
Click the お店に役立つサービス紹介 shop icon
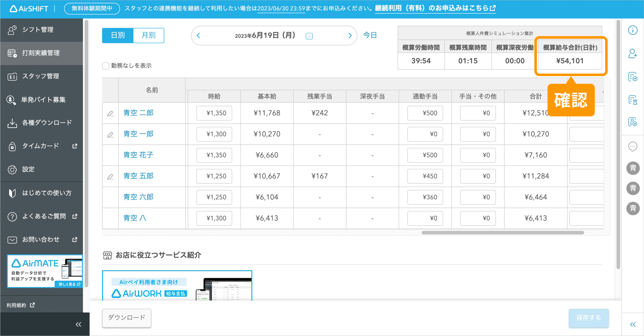[x=107, y=255]
